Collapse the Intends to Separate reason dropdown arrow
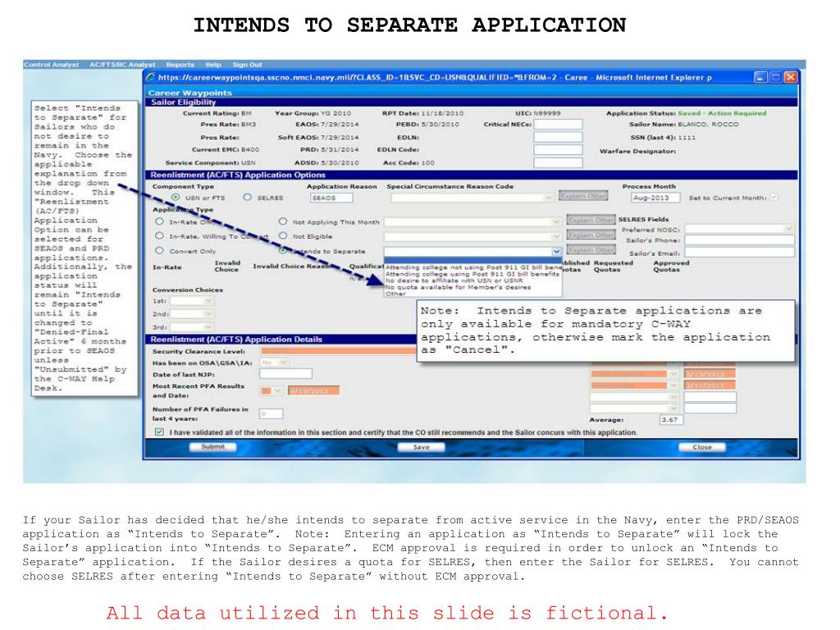The width and height of the screenshot is (840, 630). pos(557,251)
